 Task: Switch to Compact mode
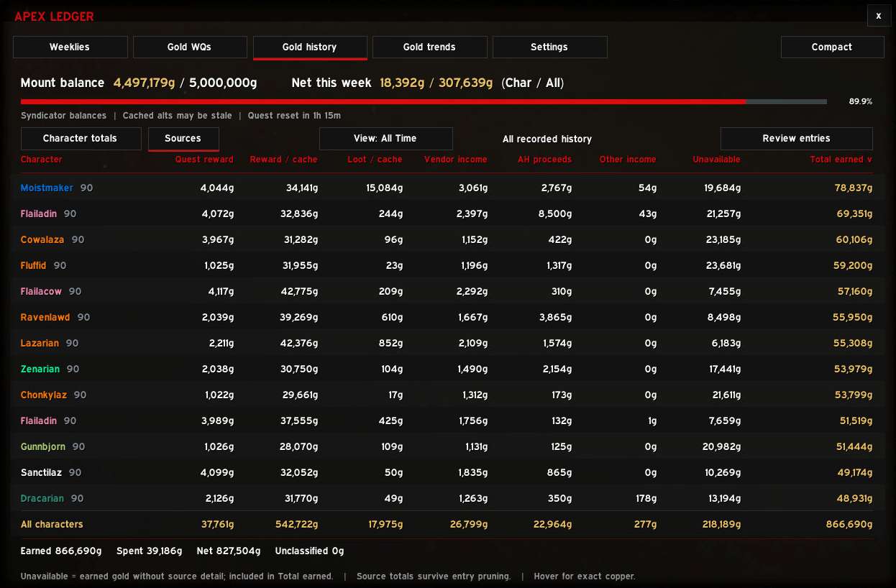pos(832,47)
